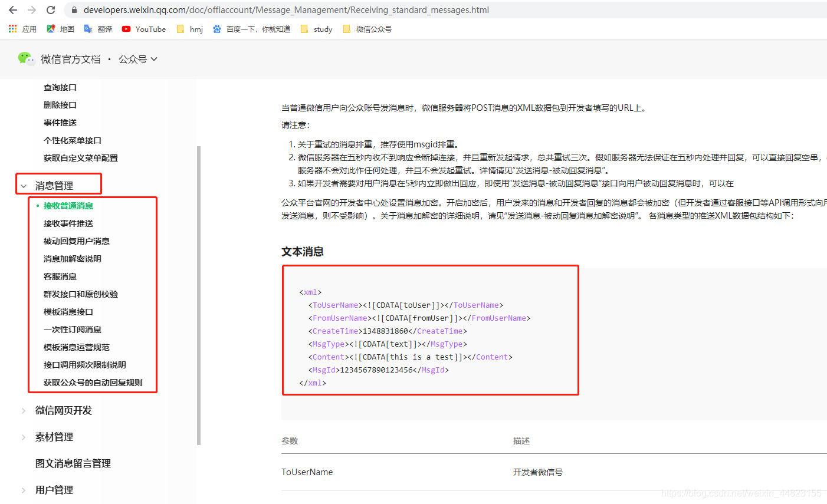Open 获取自定义菜单配置 in the sidebar

[x=81, y=158]
